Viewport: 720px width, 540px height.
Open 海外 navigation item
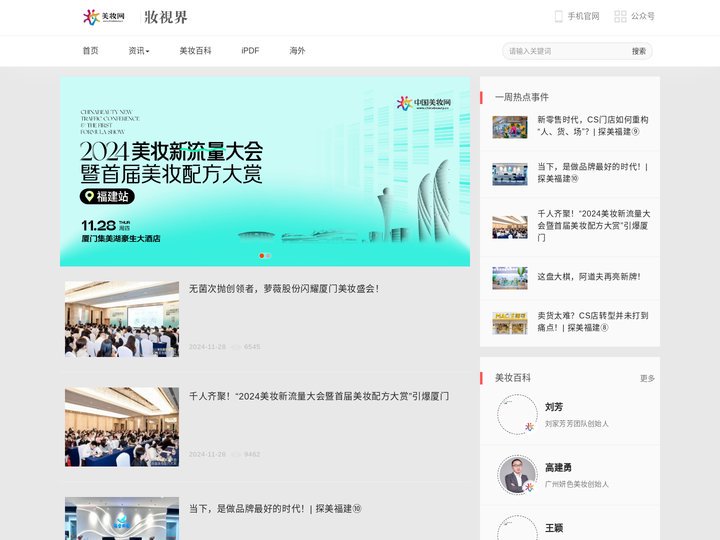297,51
